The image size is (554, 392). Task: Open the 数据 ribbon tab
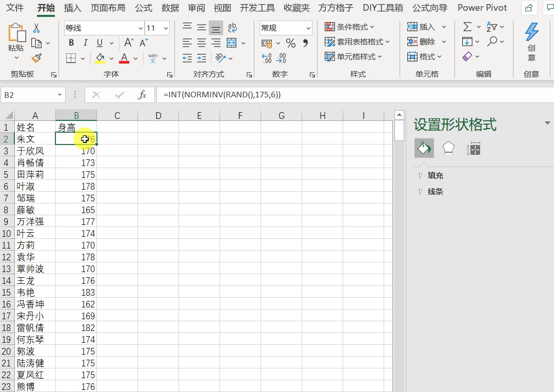170,8
